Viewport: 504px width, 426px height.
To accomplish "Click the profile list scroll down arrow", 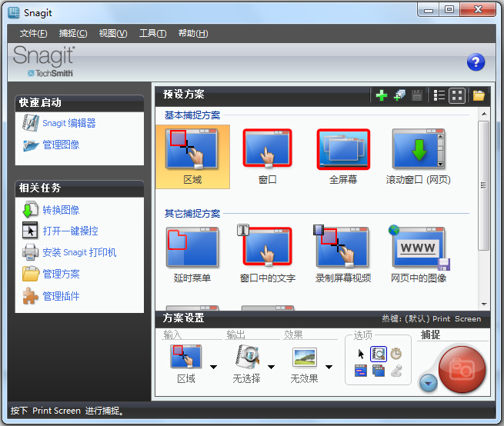I will coord(484,305).
